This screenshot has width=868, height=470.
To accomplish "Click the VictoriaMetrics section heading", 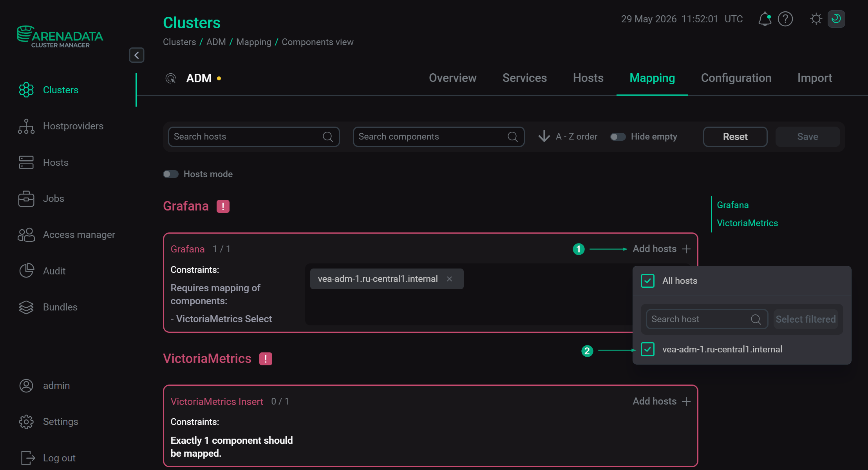I will point(207,359).
